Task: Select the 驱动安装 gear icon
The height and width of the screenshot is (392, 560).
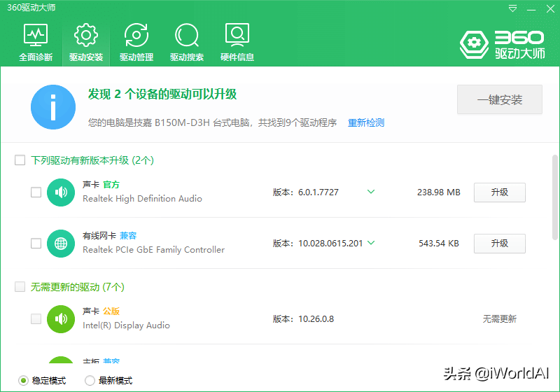Action: click(85, 35)
